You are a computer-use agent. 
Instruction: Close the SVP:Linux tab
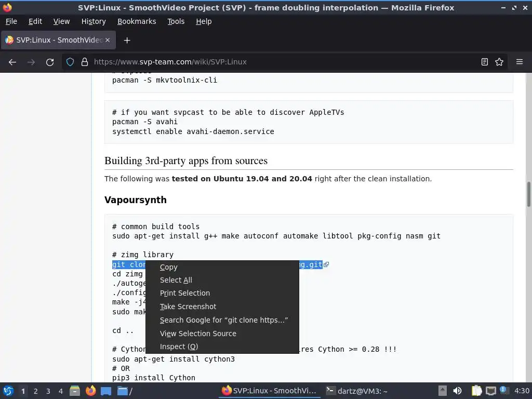[108, 40]
